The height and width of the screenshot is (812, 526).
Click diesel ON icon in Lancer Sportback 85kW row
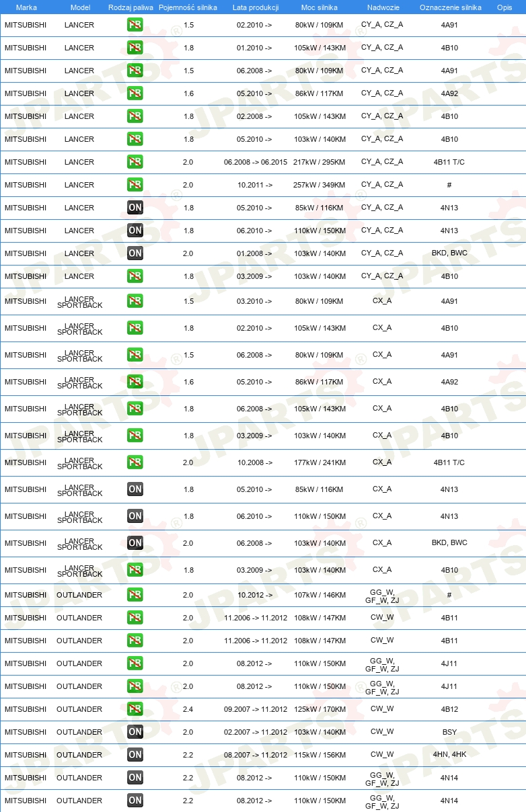135,489
